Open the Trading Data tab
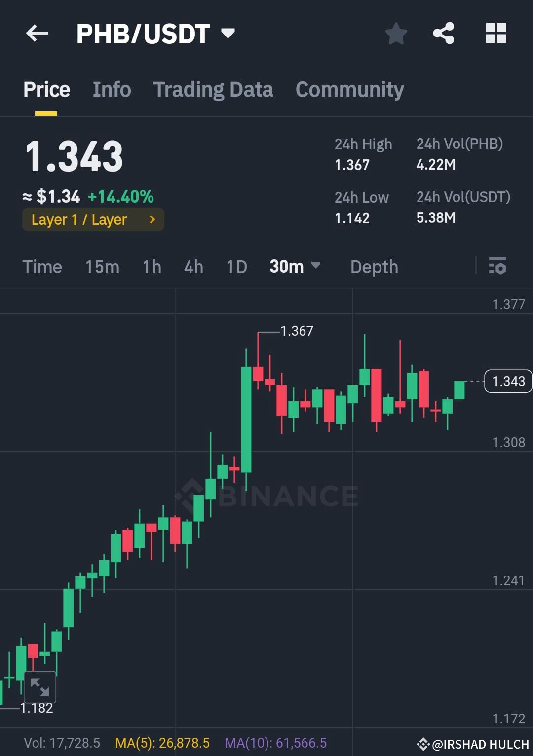This screenshot has height=756, width=533. 213,89
